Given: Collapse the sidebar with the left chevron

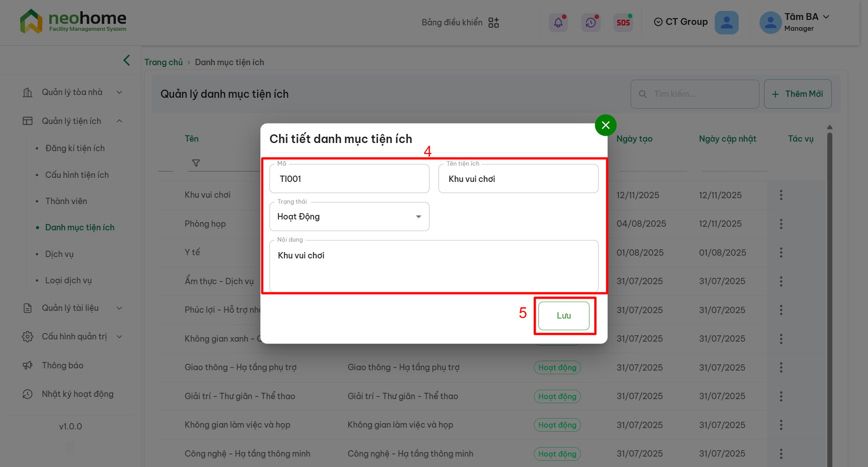Looking at the screenshot, I should coord(127,60).
